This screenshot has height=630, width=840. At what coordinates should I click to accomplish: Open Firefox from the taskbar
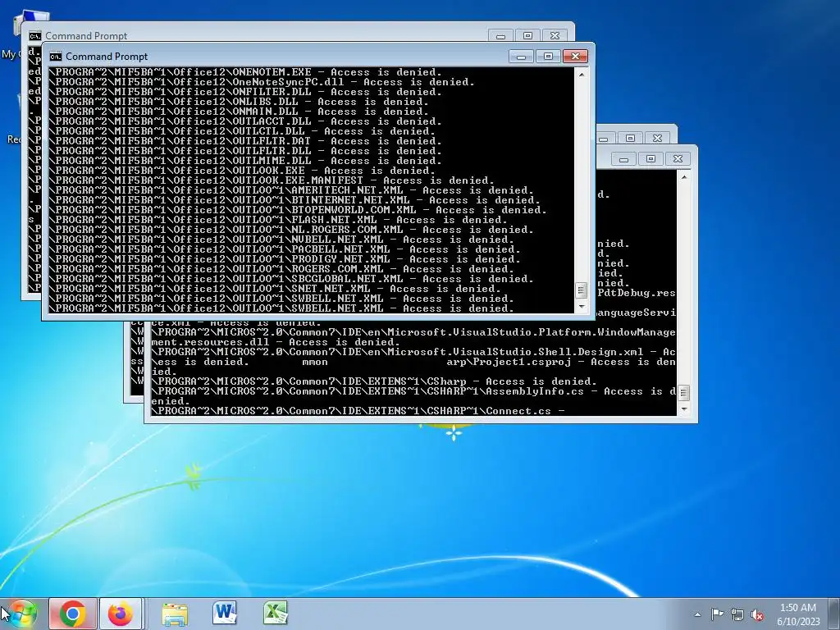tap(121, 614)
